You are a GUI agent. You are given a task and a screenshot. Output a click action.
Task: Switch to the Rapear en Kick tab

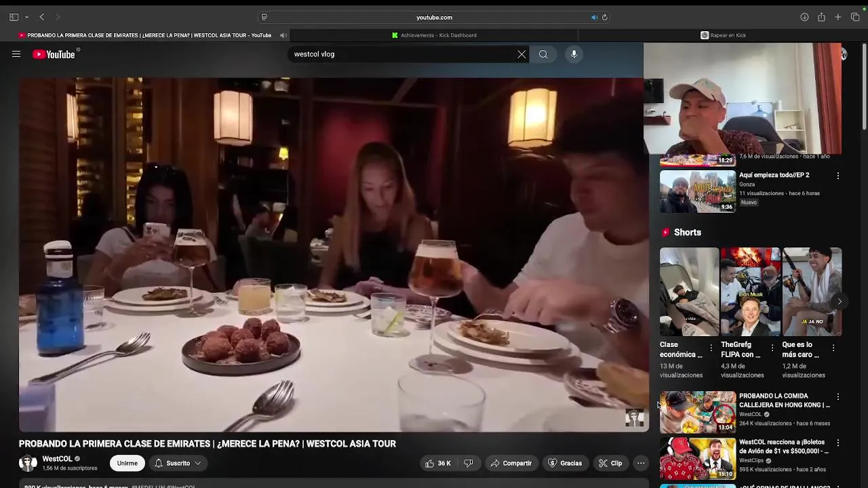pos(723,35)
